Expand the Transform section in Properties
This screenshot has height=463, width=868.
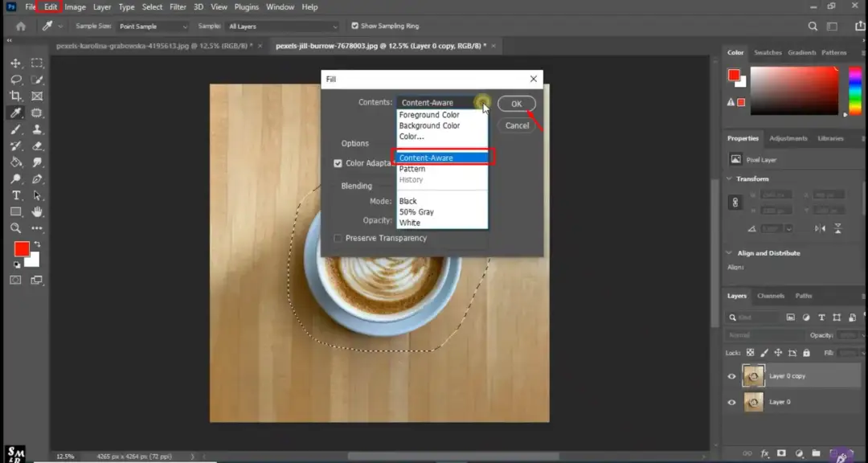pyautogui.click(x=748, y=178)
